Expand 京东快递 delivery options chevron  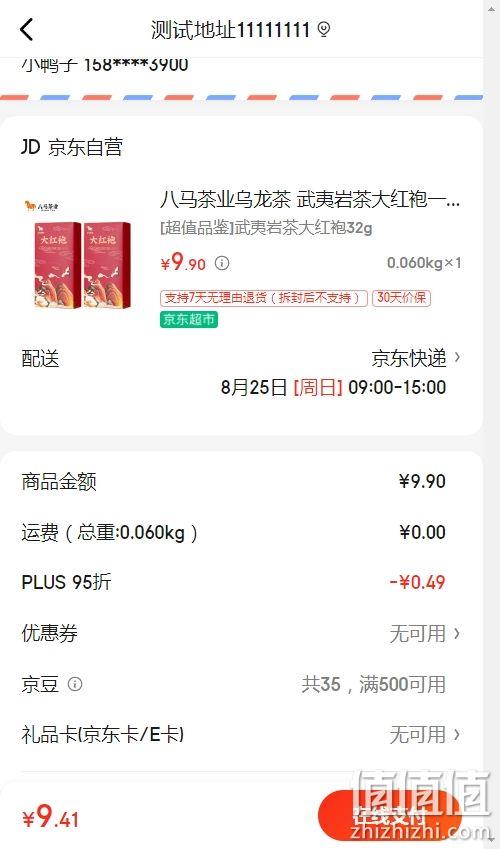[457, 357]
